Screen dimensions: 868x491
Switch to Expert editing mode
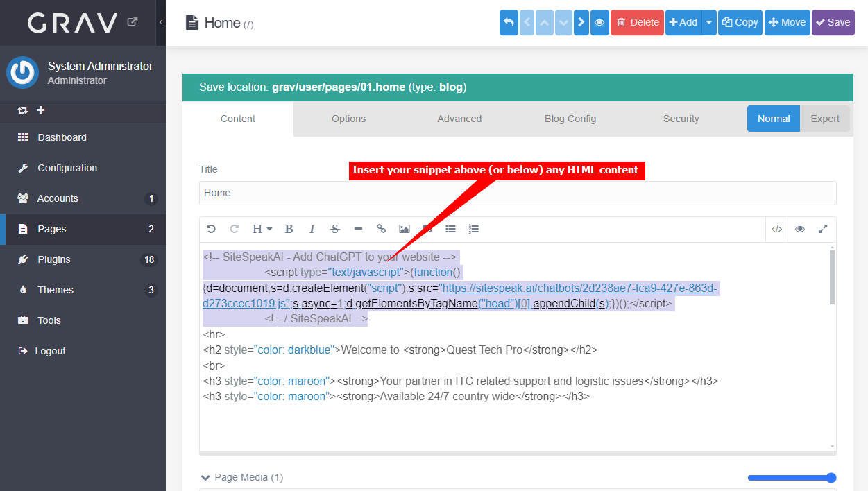pyautogui.click(x=825, y=119)
